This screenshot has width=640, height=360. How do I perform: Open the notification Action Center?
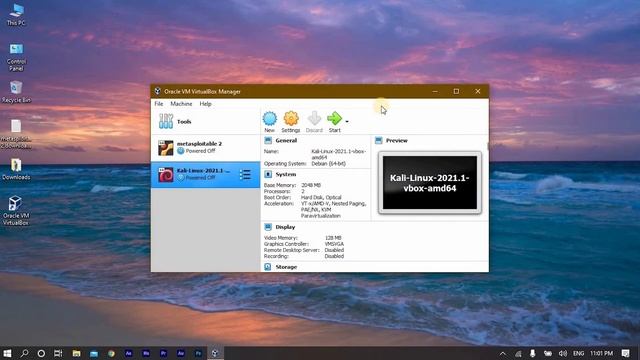tap(626, 353)
